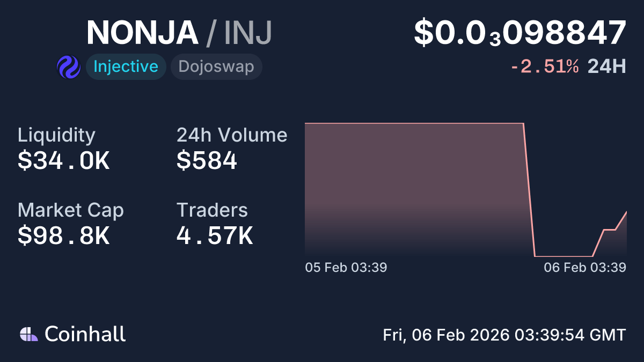Screen dimensions: 644x362
Task: Click the current price $0.0₃098847
Action: tap(519, 32)
